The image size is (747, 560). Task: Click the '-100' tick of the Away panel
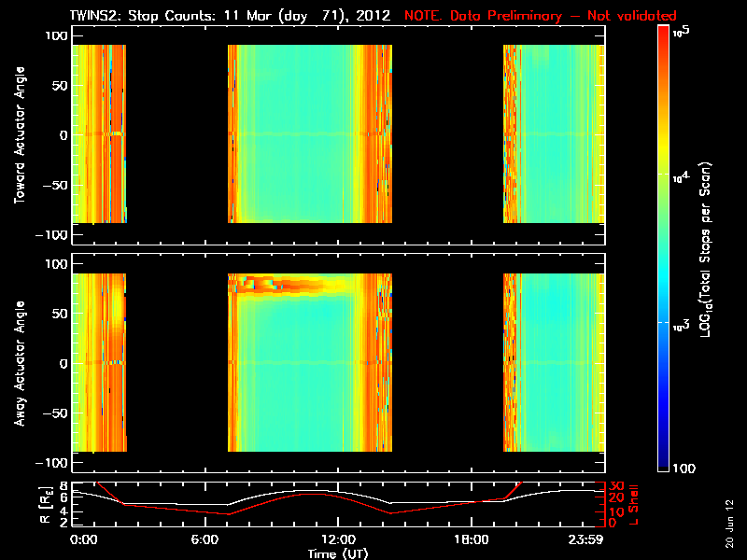tap(51, 463)
